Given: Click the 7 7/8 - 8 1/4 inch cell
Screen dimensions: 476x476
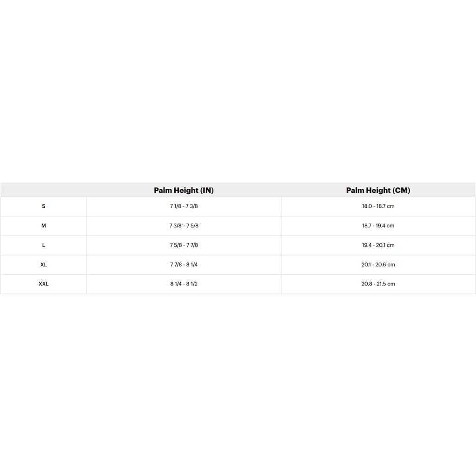Looking at the screenshot, I should click(184, 264).
